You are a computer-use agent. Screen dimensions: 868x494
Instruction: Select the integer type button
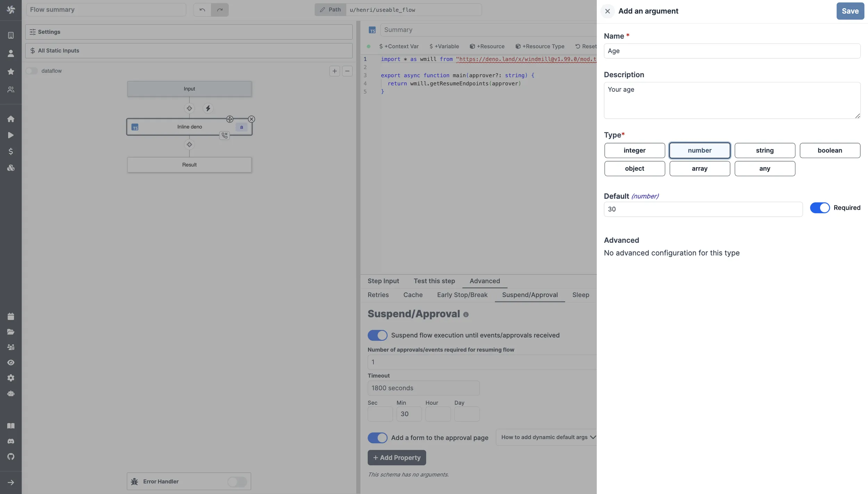[634, 150]
